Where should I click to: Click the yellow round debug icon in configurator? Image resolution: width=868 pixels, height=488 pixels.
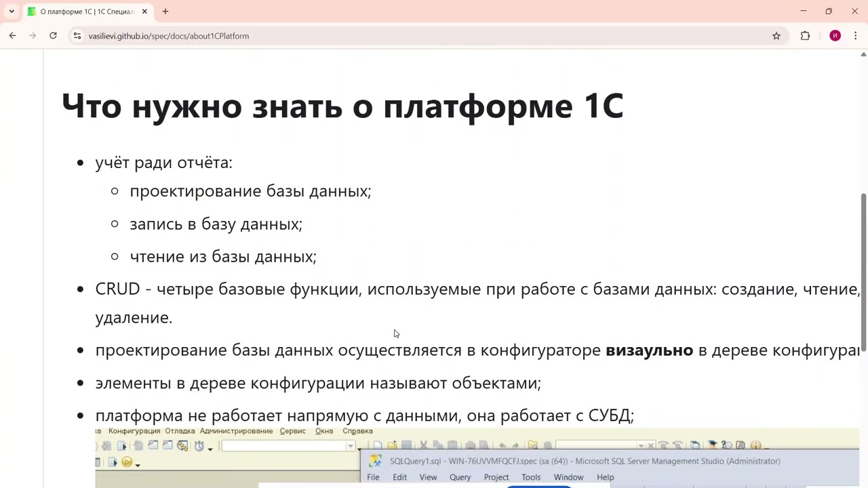(127, 462)
